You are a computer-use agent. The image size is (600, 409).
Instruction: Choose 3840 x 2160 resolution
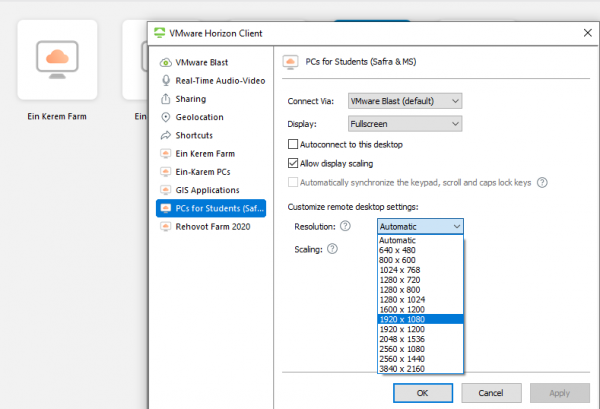pos(420,369)
